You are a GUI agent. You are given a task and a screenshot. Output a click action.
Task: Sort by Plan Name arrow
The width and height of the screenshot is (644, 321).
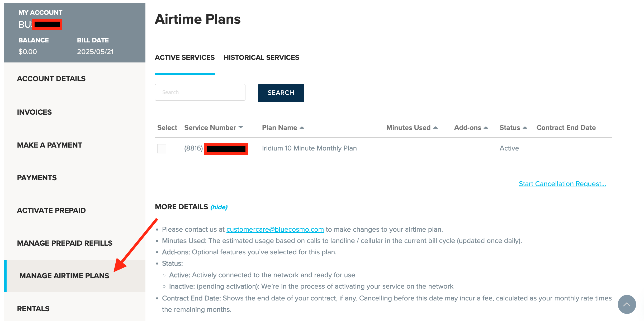[x=302, y=128]
